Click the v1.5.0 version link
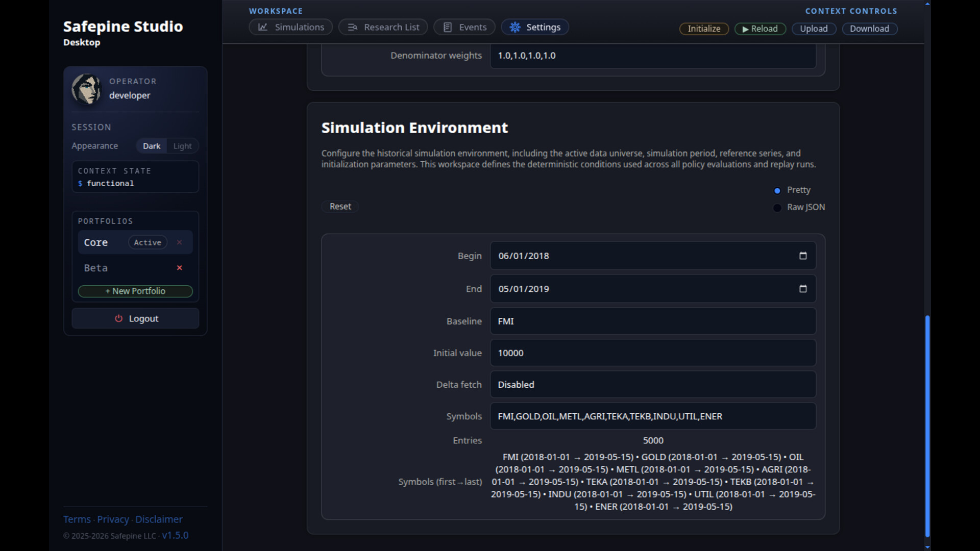Screen dimensions: 980x551 pyautogui.click(x=175, y=535)
